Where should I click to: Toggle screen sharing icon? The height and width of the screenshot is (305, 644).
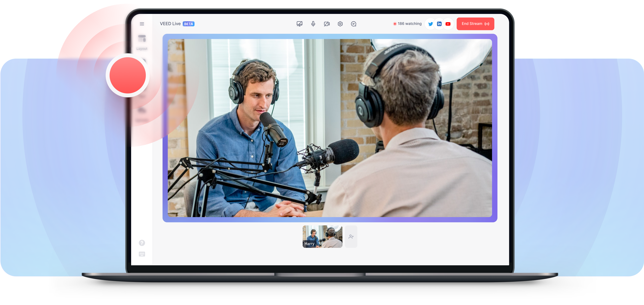[x=299, y=24]
